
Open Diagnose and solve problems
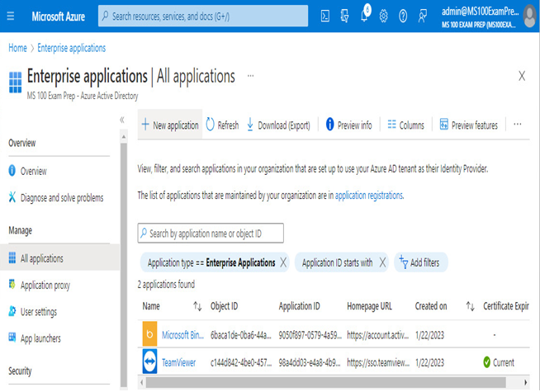click(x=56, y=198)
